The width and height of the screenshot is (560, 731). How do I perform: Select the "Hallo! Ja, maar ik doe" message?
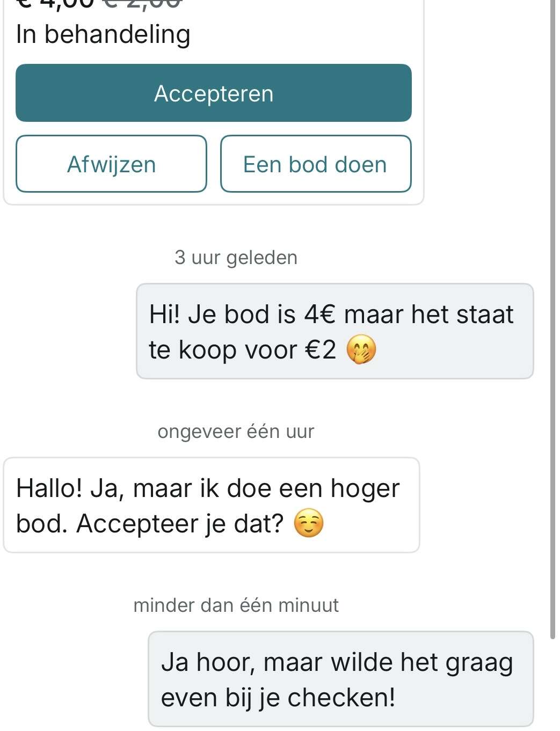(x=211, y=505)
